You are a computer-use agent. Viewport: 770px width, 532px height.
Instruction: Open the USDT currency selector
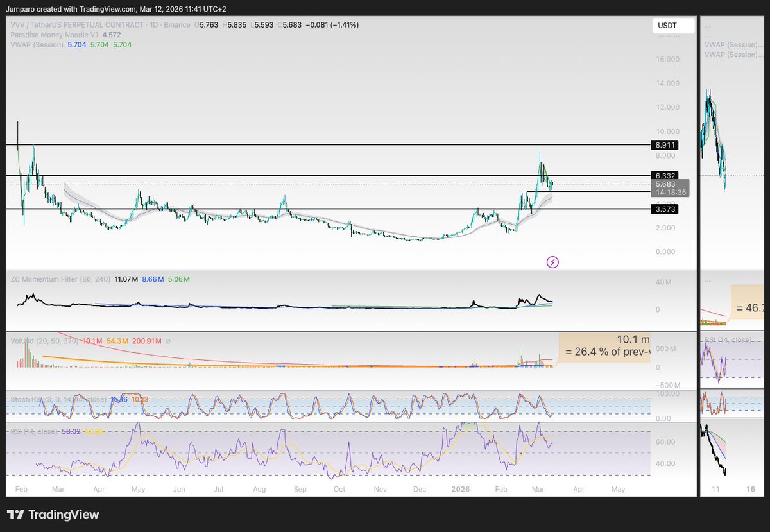pos(674,26)
